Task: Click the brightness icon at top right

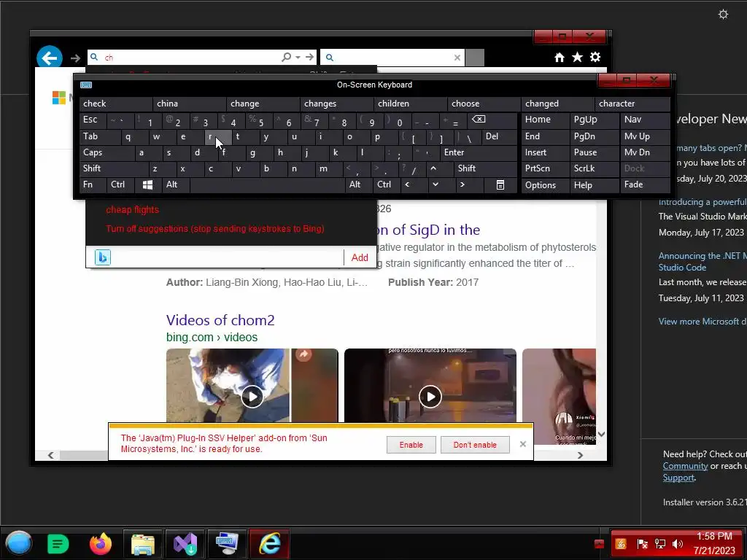Action: (x=723, y=15)
